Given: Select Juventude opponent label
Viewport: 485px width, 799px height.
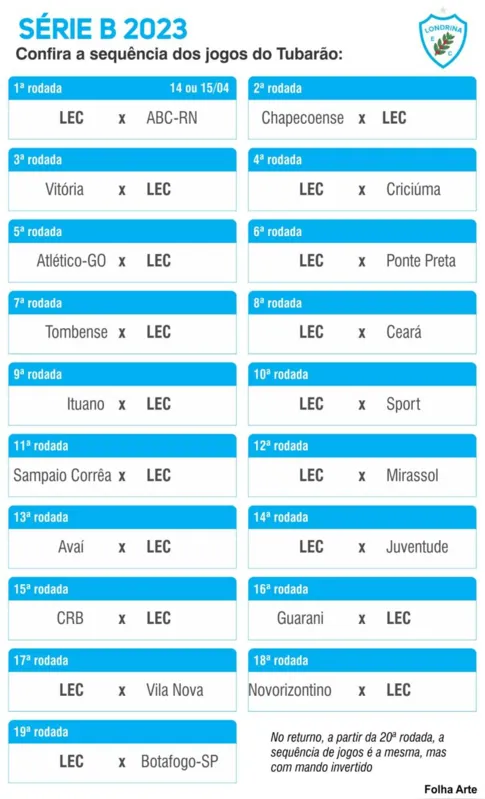Looking at the screenshot, I should [x=417, y=547].
